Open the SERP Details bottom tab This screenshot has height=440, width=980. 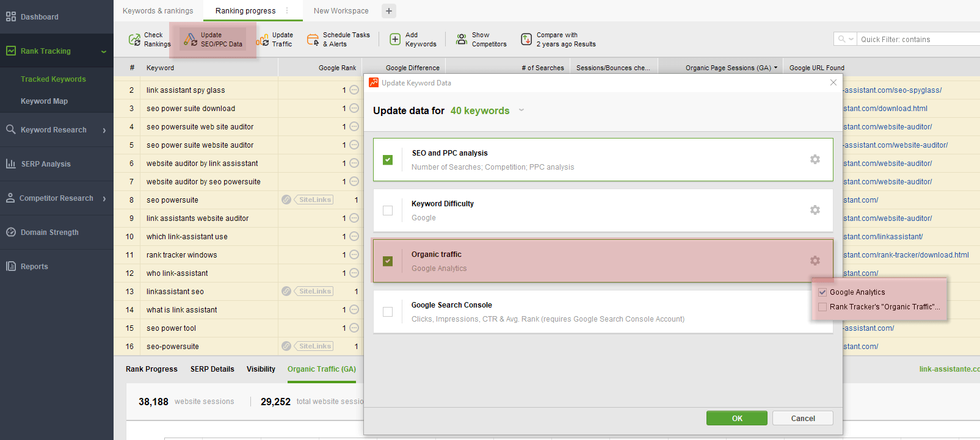pyautogui.click(x=212, y=369)
